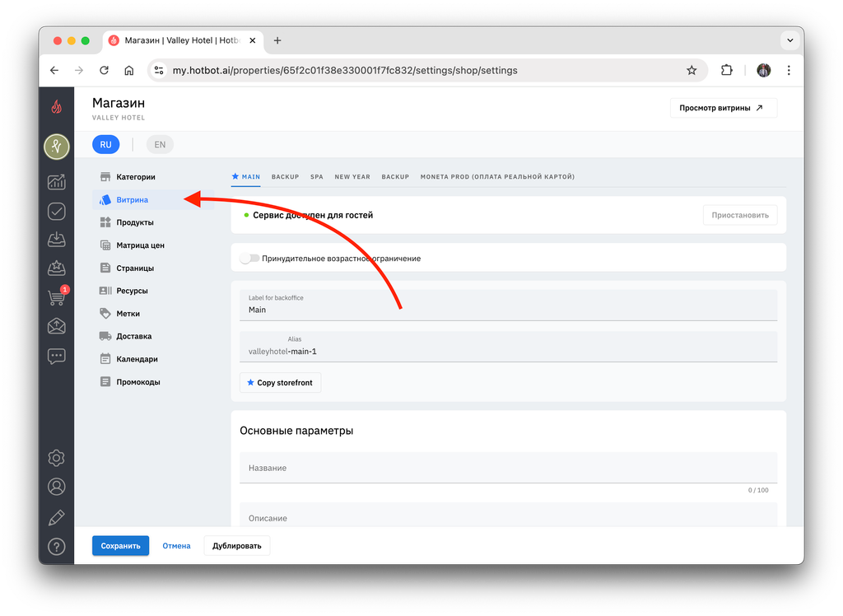Click the pencil edit sidebar icon
The image size is (843, 616).
coord(57,517)
